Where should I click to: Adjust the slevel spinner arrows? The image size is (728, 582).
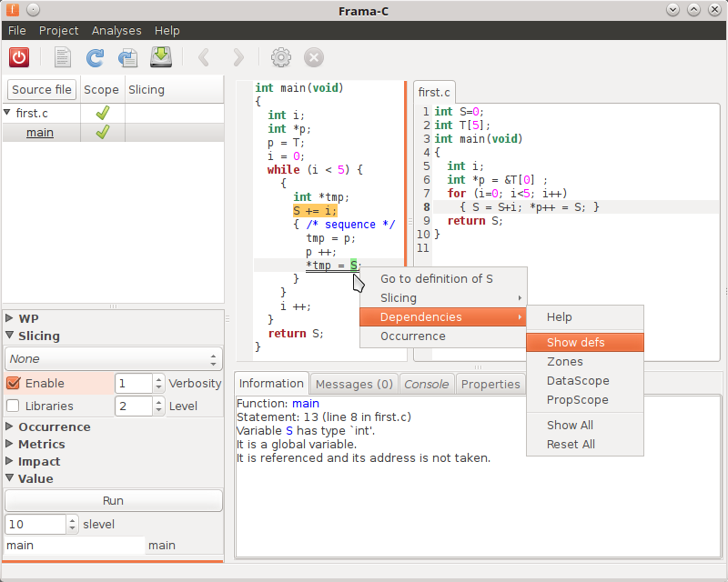[x=72, y=525]
